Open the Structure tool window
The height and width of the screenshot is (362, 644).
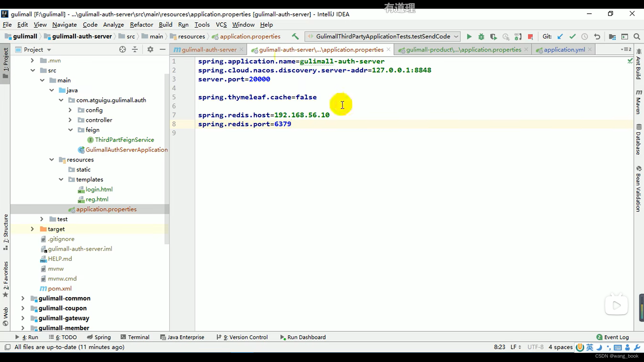[6, 232]
